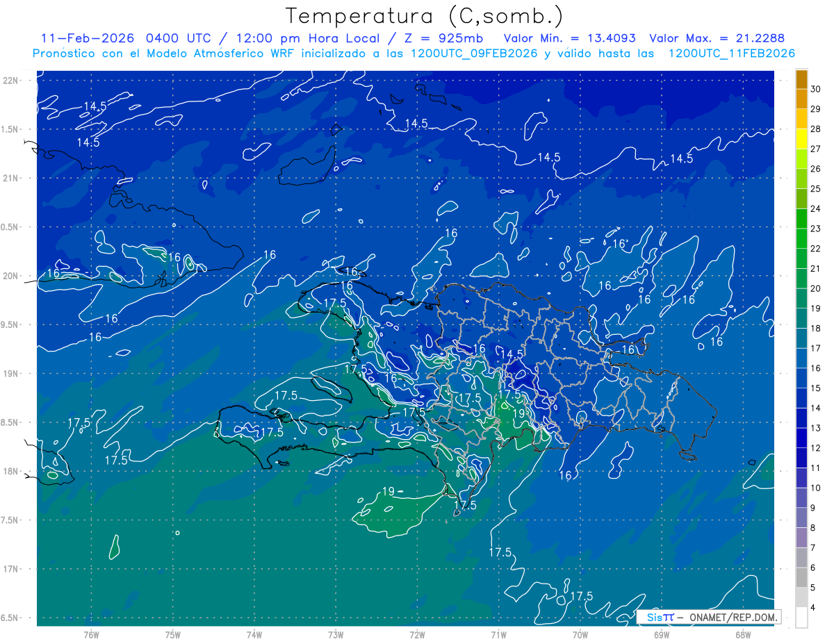Click the 18N latitude axis label
This screenshot has width=834, height=644.
pos(10,471)
